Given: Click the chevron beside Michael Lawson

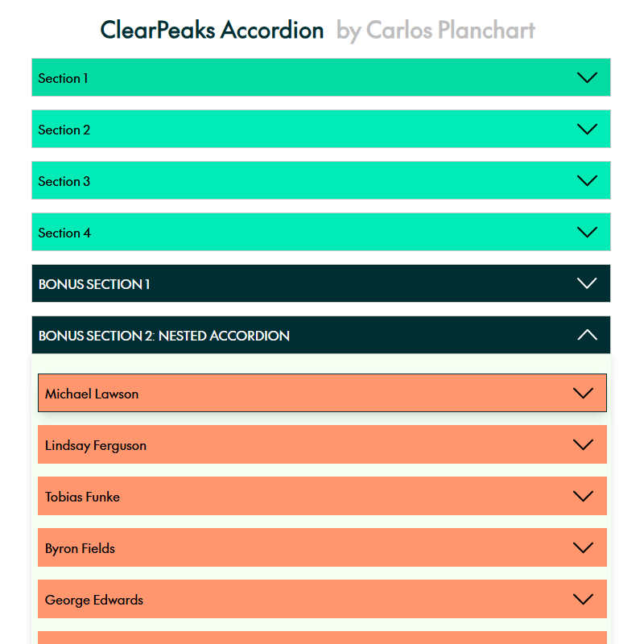Looking at the screenshot, I should [x=583, y=394].
